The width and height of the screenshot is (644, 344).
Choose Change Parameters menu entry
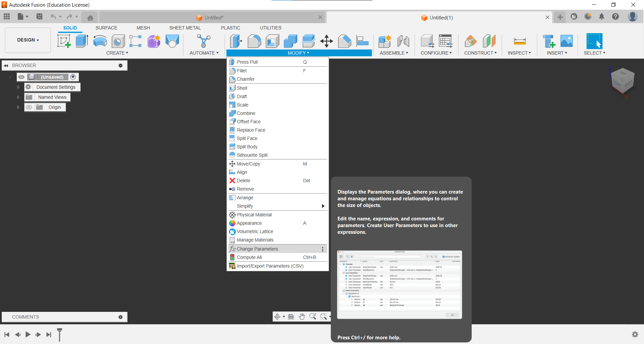click(277, 249)
